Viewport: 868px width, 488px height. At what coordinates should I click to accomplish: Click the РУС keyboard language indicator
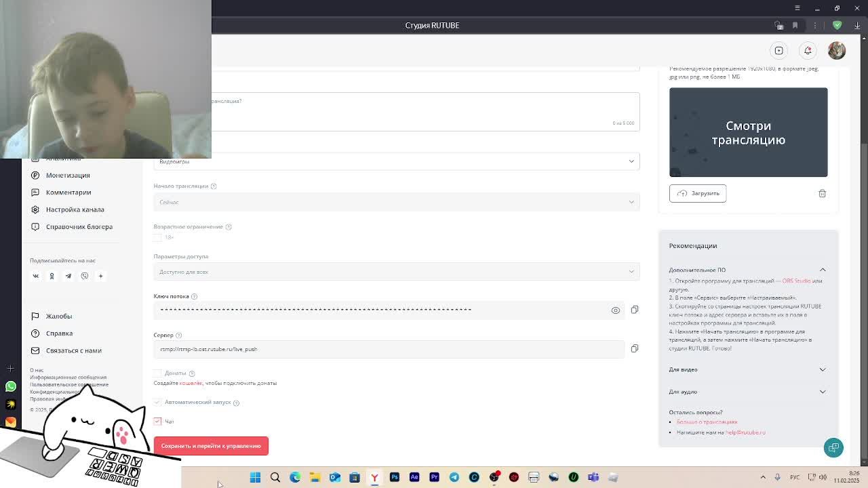795,477
